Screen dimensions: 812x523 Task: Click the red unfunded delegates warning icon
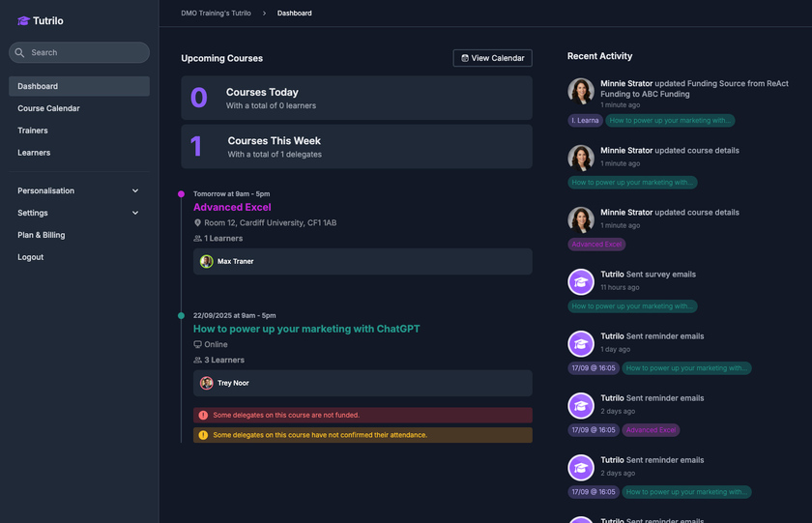(203, 415)
